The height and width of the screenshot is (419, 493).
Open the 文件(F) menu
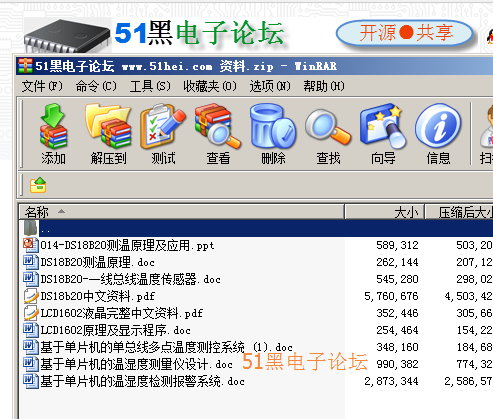tap(42, 86)
